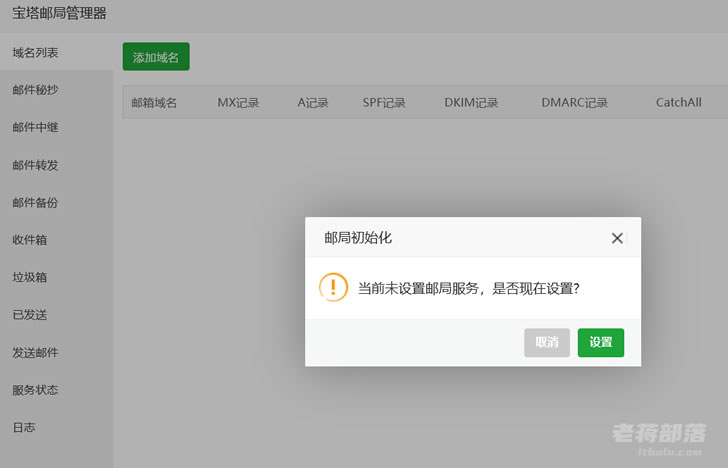
Task: Close the 邮局初始化 dialog with X
Action: [617, 238]
